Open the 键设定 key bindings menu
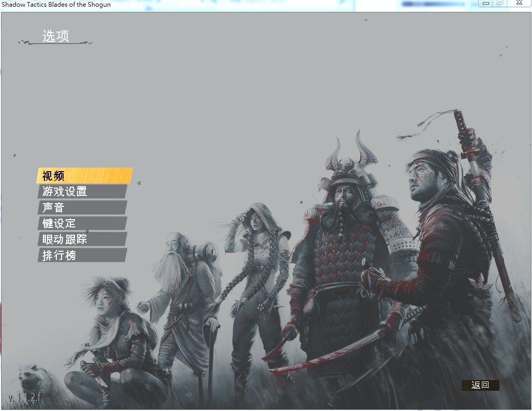Image resolution: width=532 pixels, height=411 pixels. [82, 223]
